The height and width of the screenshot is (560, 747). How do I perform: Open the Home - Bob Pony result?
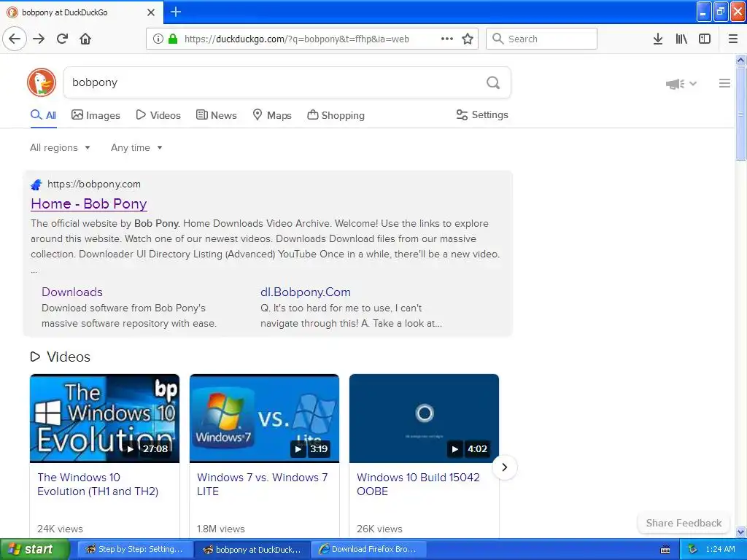coord(88,204)
